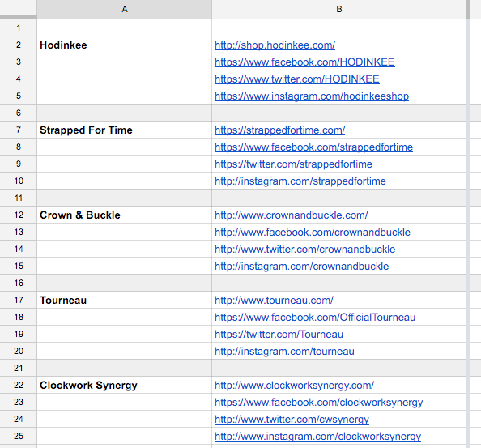Select the Strapped For Time cell

coord(124,130)
